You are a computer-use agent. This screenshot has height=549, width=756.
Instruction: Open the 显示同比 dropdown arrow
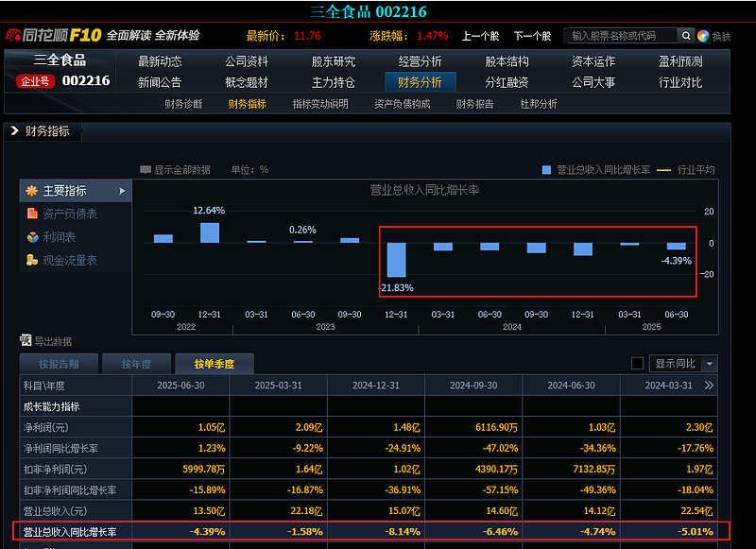tap(710, 364)
